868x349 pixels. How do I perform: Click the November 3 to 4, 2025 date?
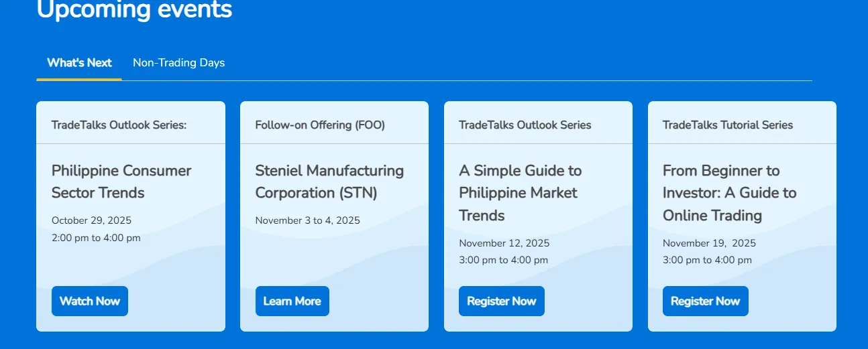tap(307, 220)
